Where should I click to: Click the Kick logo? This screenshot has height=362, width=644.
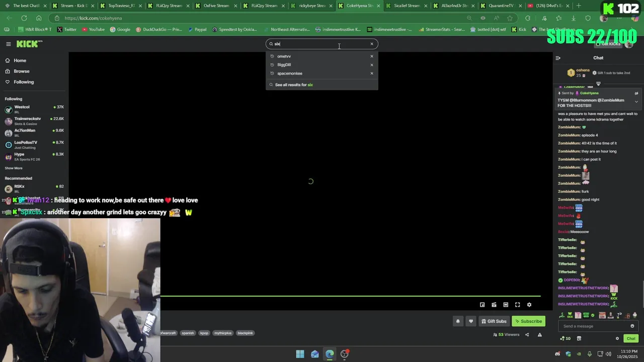tap(29, 44)
